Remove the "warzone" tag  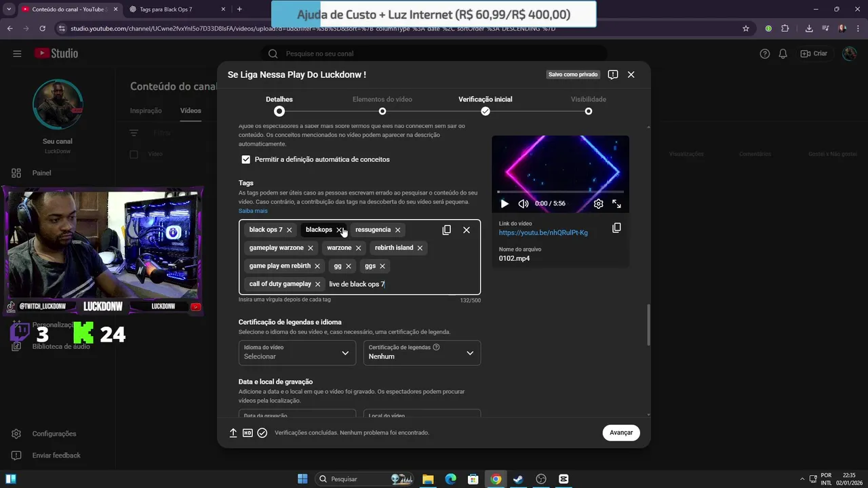[x=358, y=248]
